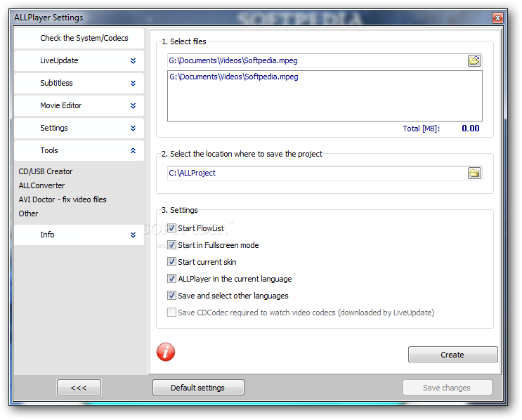This screenshot has height=420, width=522.
Task: Toggle Save and select other languages
Action: tap(171, 296)
